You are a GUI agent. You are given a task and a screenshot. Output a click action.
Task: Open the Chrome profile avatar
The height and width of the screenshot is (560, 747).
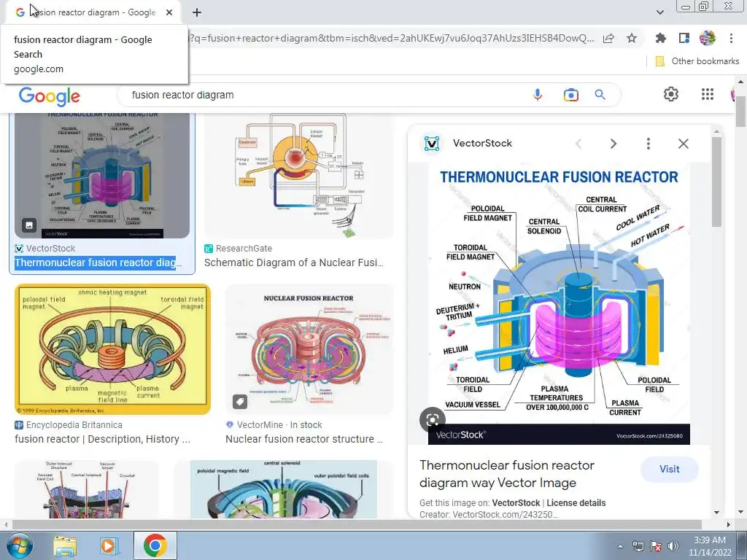(708, 38)
